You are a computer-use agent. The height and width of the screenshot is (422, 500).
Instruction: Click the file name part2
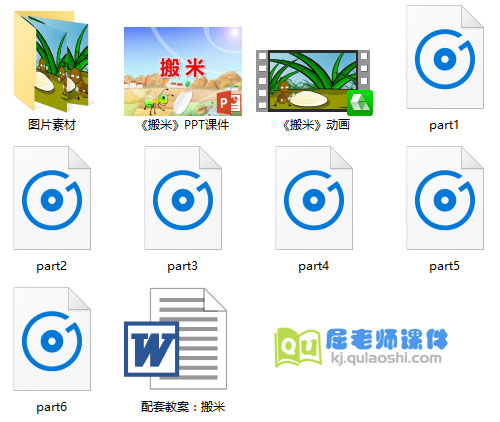click(x=52, y=266)
